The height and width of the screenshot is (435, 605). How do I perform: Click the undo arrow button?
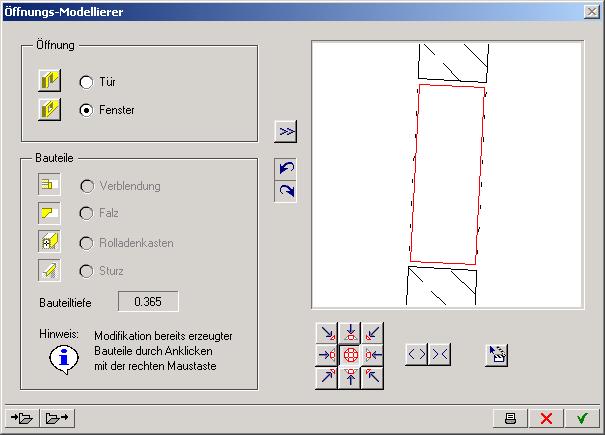pos(286,169)
